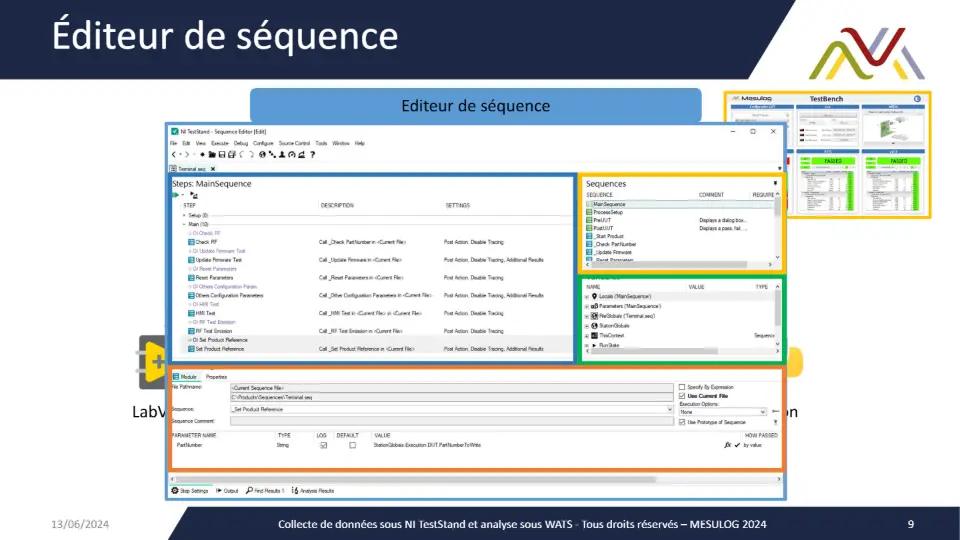Enable Specify By Expression checkbox

[x=682, y=387]
